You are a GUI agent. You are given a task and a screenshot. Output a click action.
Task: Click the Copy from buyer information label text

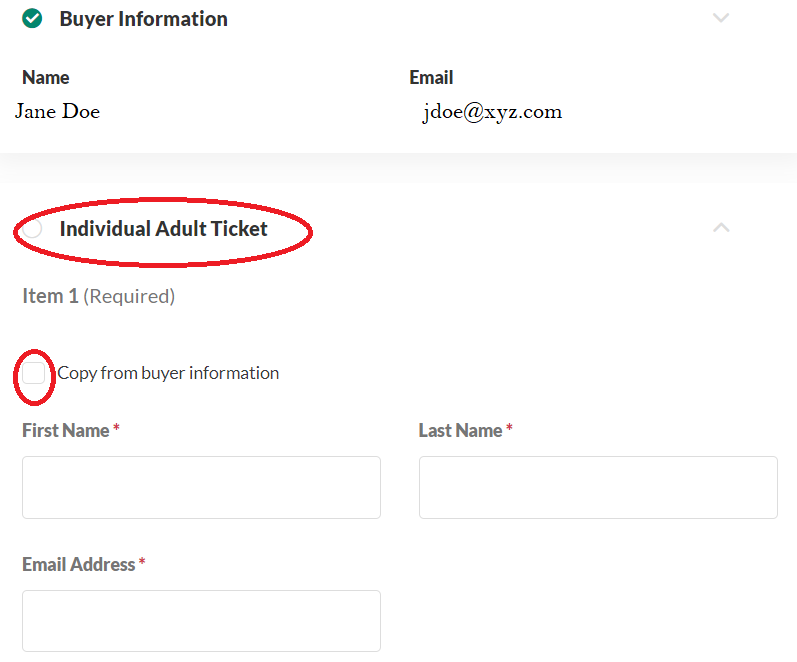click(x=168, y=373)
